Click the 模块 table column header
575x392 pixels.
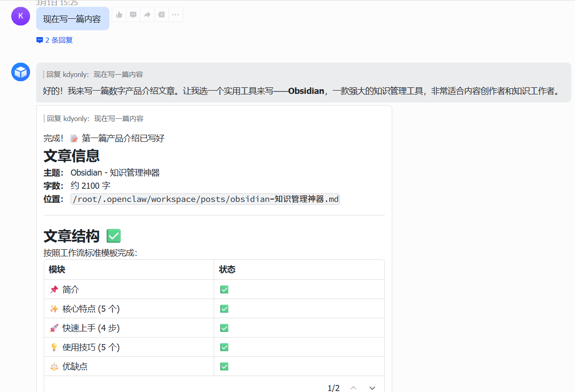point(57,269)
